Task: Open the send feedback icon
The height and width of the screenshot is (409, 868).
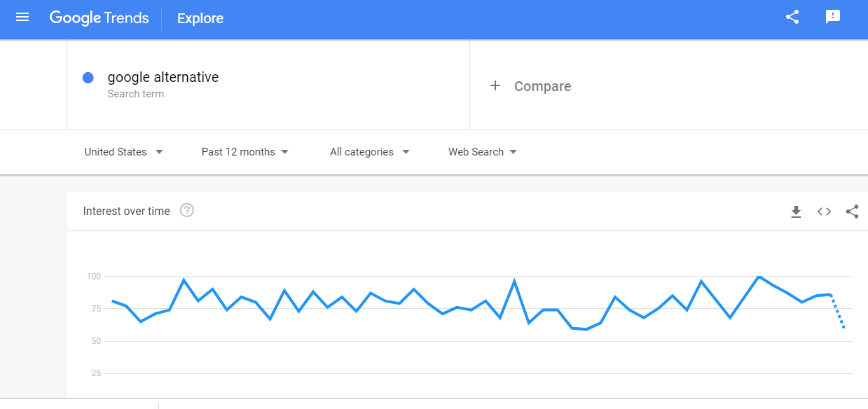Action: [x=833, y=18]
